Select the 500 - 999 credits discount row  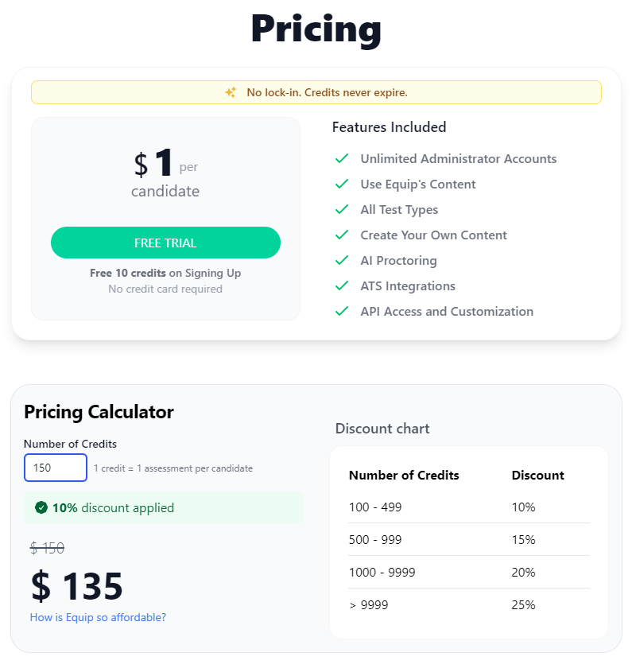pos(469,539)
